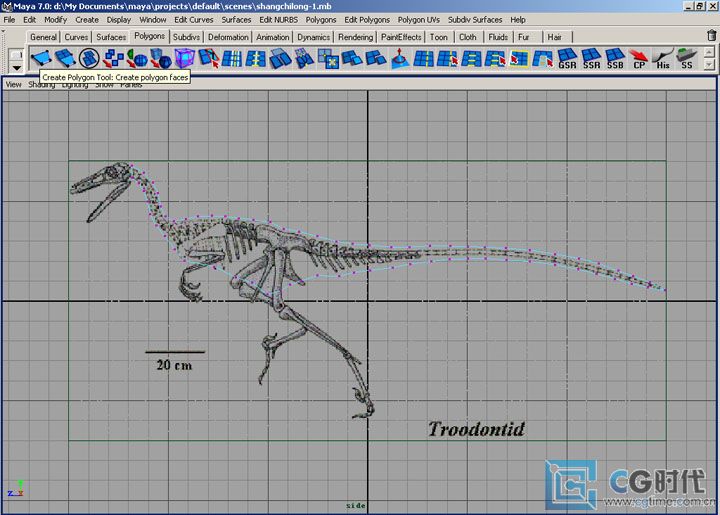
Task: Switch to the General shelf tab
Action: [x=43, y=37]
